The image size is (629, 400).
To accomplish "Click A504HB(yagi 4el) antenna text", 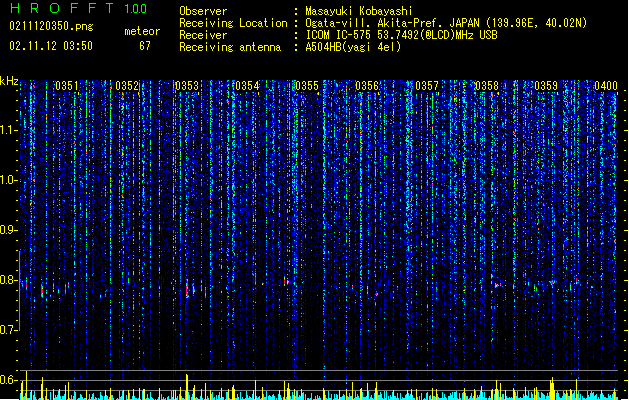I will [x=353, y=47].
